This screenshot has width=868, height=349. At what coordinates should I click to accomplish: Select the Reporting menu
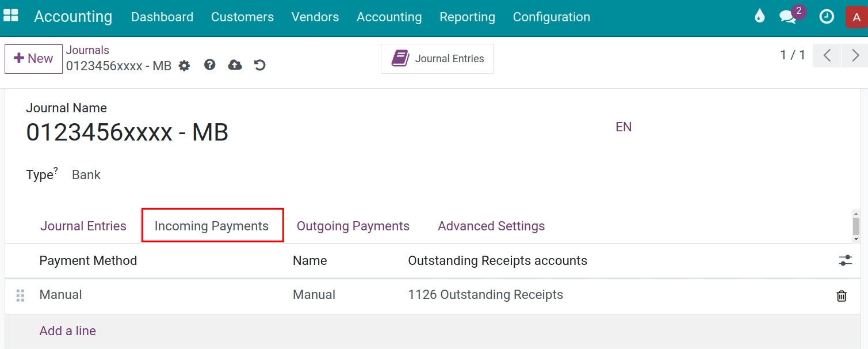467,17
